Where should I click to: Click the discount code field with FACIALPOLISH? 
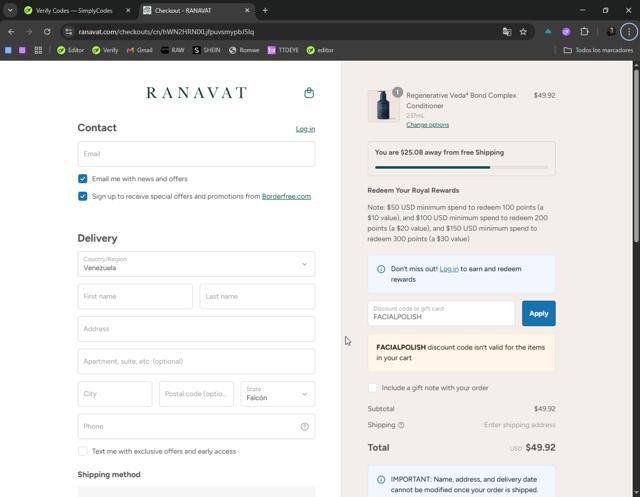coord(441,313)
